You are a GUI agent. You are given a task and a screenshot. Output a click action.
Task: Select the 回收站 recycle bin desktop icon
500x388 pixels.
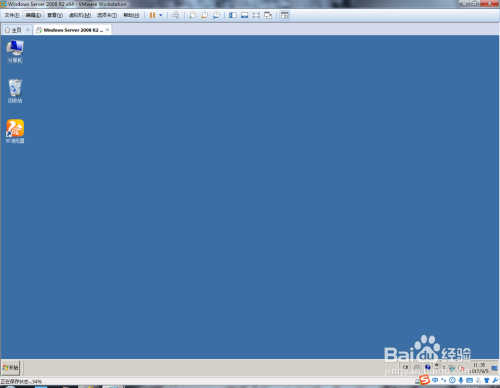click(x=15, y=91)
